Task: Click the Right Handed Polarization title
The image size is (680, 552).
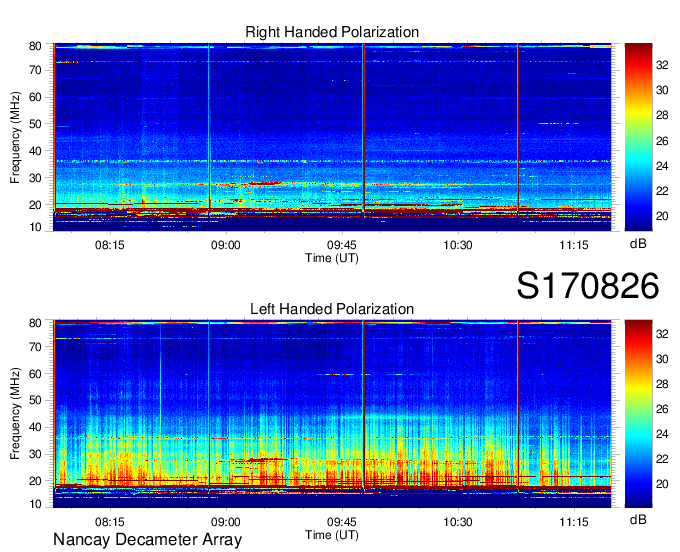Action: pyautogui.click(x=332, y=32)
